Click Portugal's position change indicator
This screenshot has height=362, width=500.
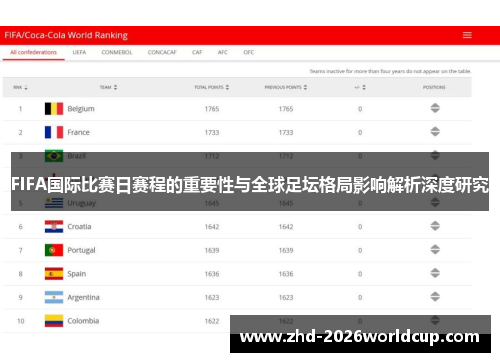435,250
